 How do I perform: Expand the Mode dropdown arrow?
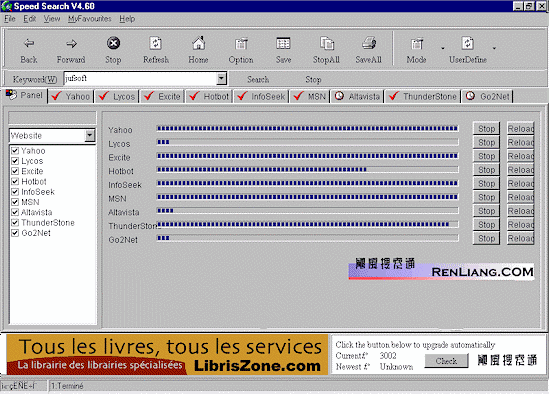click(x=443, y=48)
